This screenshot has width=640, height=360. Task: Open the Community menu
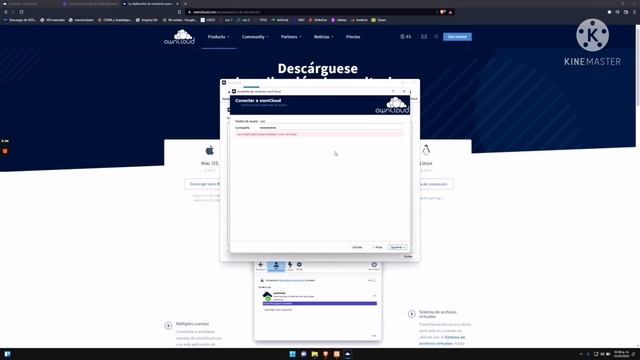click(255, 37)
